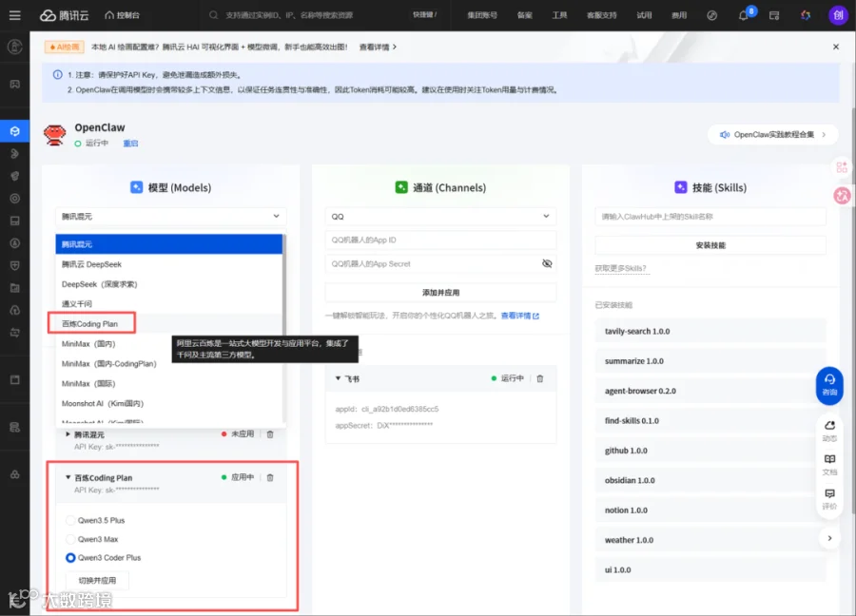Toggle App Secret visibility eye icon
This screenshot has height=616, width=856.
point(547,263)
